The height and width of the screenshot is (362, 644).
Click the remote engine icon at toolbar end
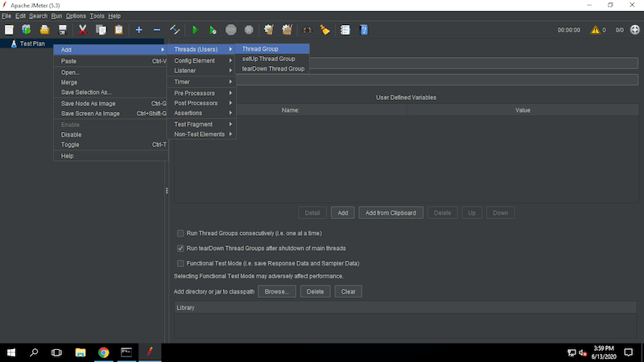[634, 30]
